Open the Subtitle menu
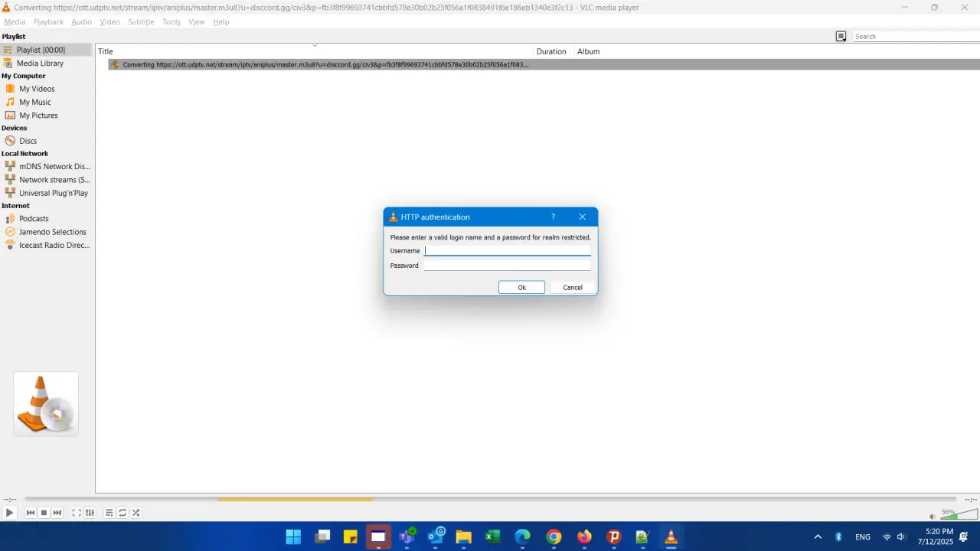The image size is (980, 551). click(x=141, y=21)
